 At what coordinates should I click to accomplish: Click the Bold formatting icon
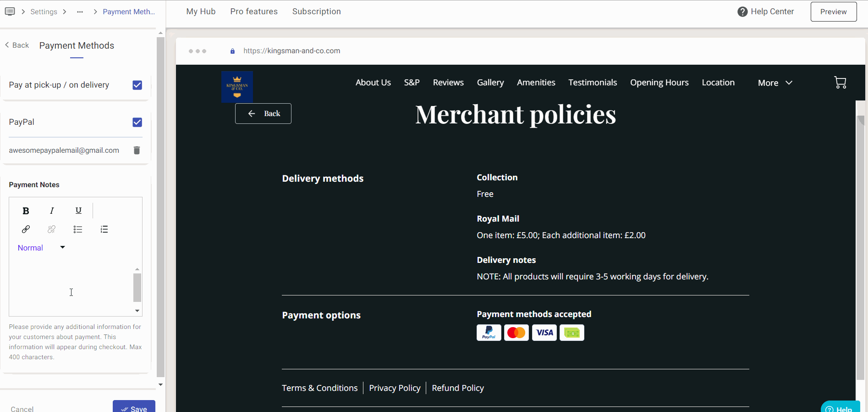click(x=26, y=211)
